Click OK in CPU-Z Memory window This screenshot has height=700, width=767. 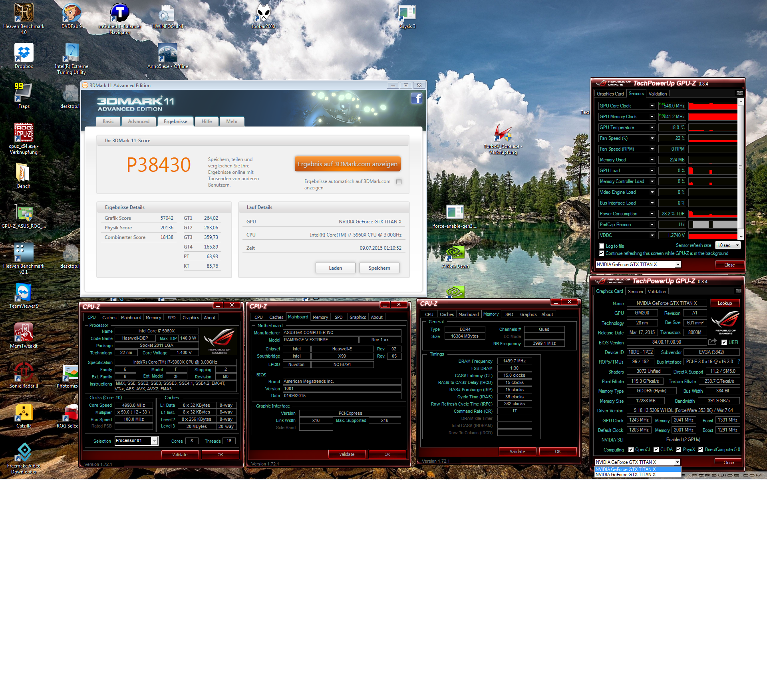click(558, 451)
